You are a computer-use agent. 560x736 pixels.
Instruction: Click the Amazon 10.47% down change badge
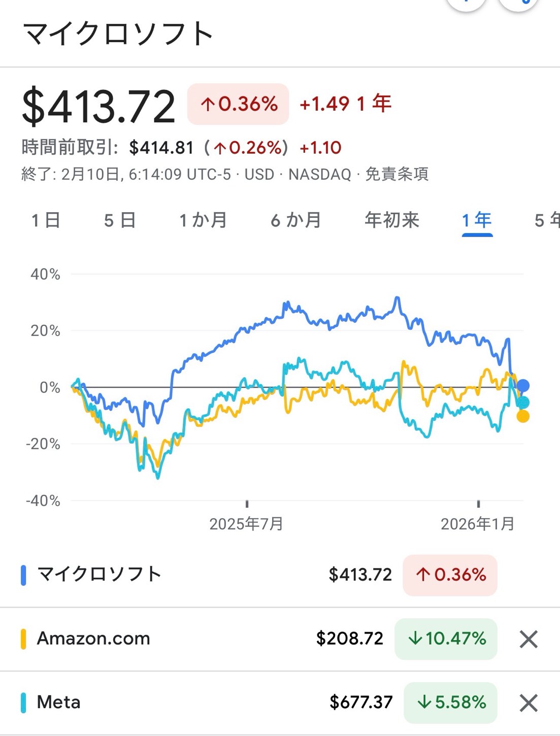446,639
